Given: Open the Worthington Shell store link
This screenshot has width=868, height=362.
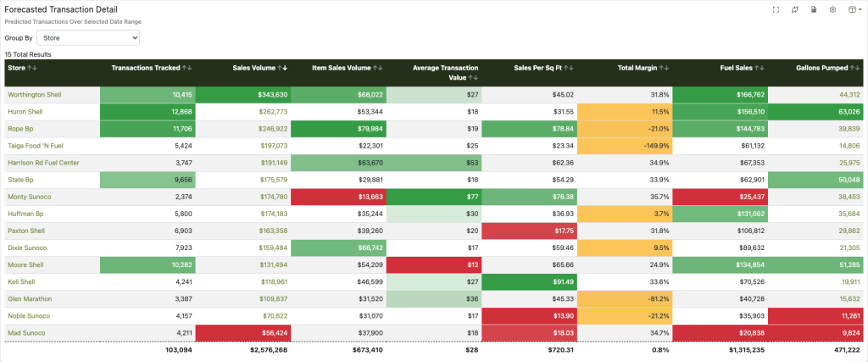Looking at the screenshot, I should pyautogui.click(x=34, y=95).
